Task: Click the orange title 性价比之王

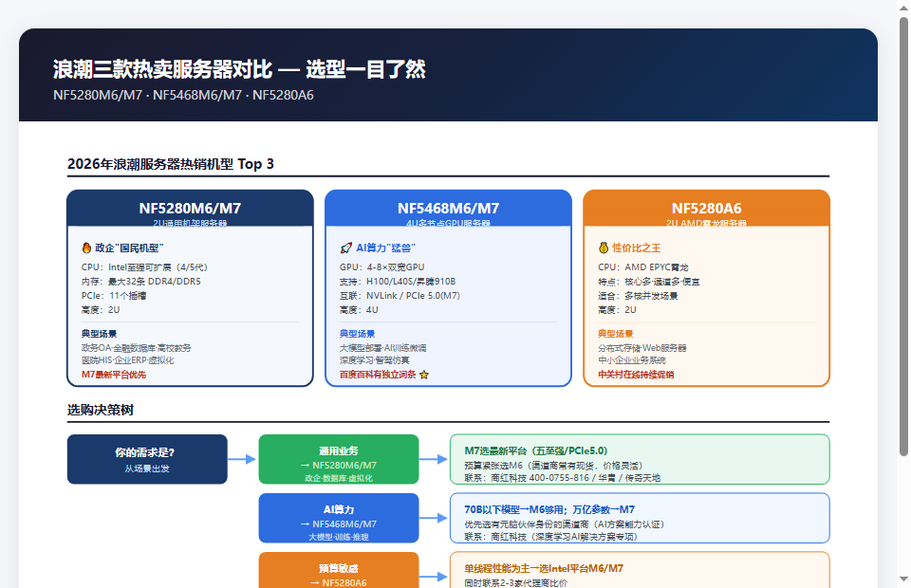Action: coord(637,248)
